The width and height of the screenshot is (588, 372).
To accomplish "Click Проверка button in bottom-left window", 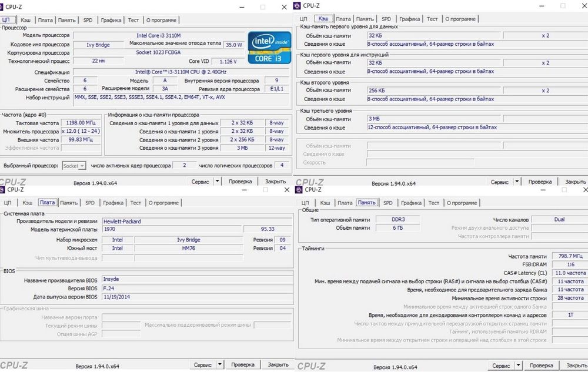I will [x=243, y=364].
